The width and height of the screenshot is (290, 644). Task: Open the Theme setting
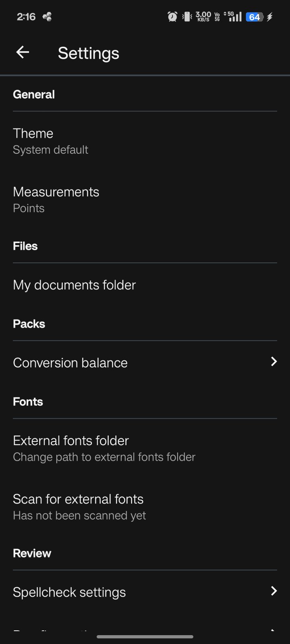click(x=50, y=141)
